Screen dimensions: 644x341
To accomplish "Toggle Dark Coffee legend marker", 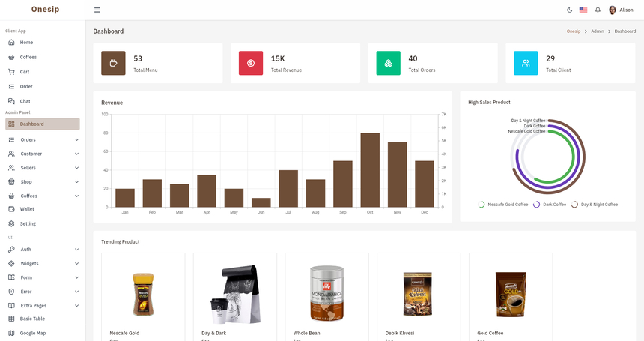I will (536, 204).
